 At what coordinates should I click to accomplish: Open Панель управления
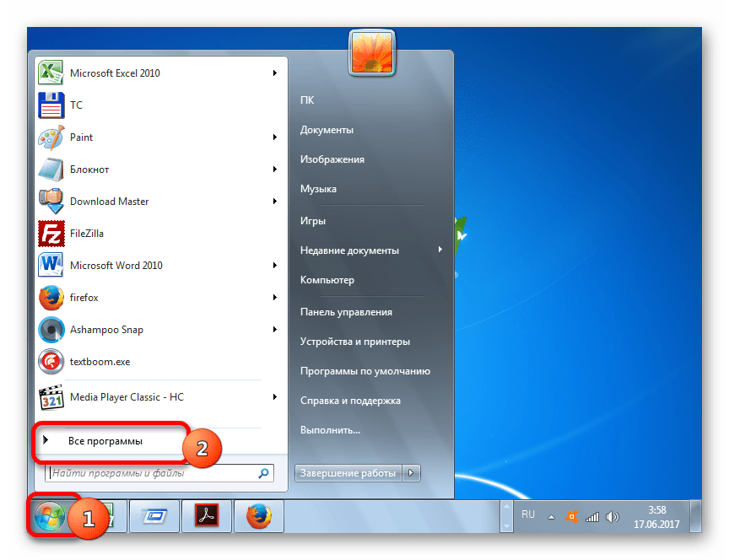pos(346,312)
